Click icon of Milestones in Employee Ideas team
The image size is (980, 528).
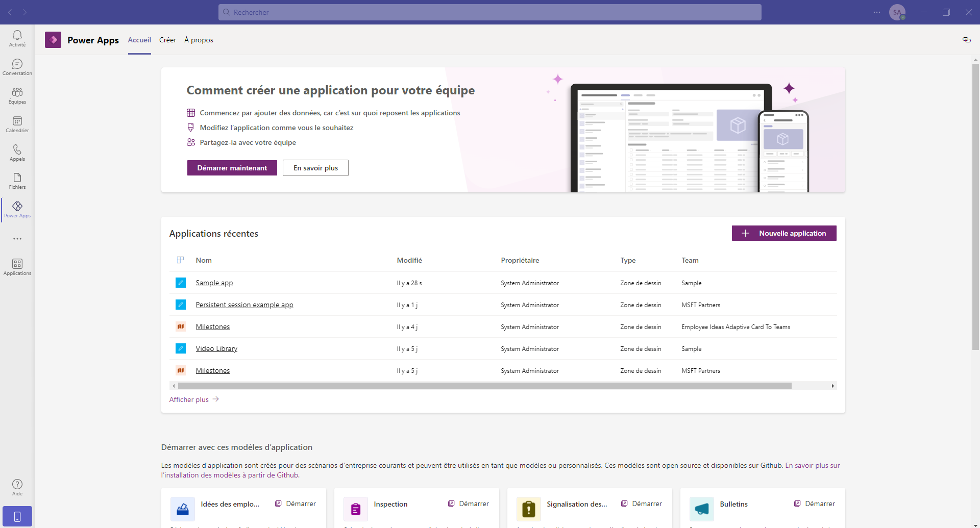click(181, 326)
